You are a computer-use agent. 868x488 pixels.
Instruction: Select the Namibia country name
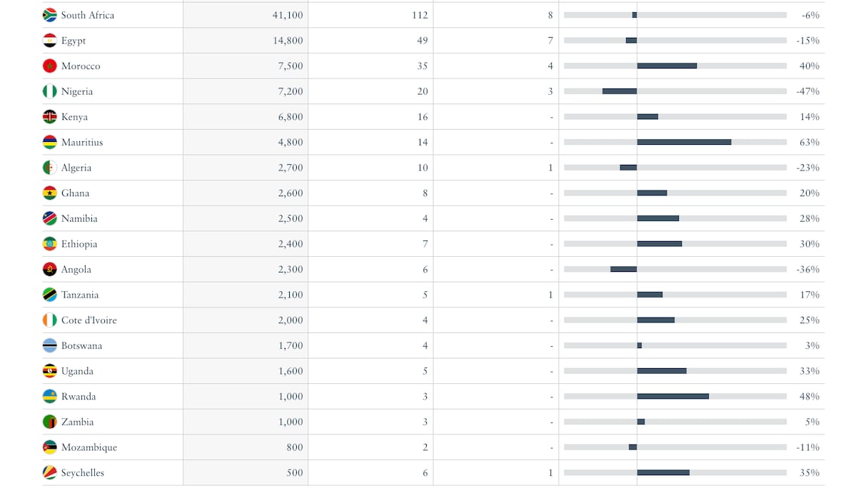coord(79,218)
